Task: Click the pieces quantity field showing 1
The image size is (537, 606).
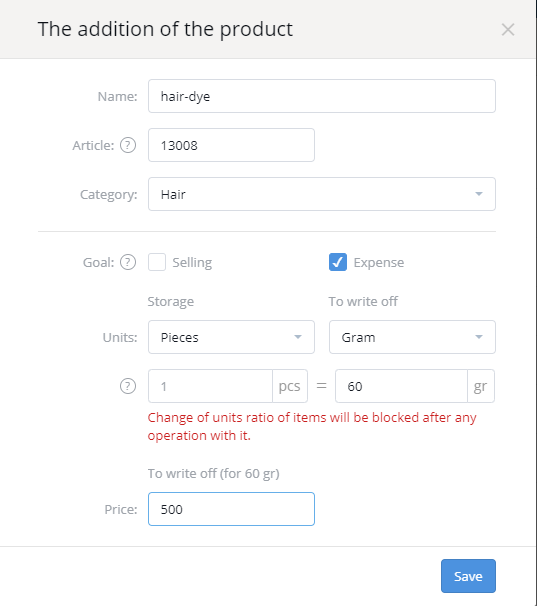Action: pyautogui.click(x=210, y=386)
